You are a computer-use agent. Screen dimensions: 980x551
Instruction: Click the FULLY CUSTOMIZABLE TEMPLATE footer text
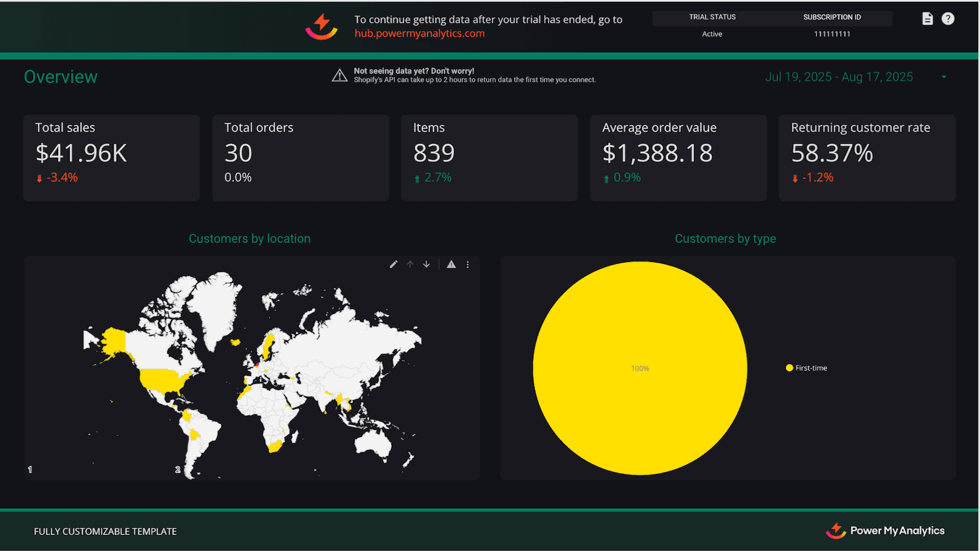105,531
